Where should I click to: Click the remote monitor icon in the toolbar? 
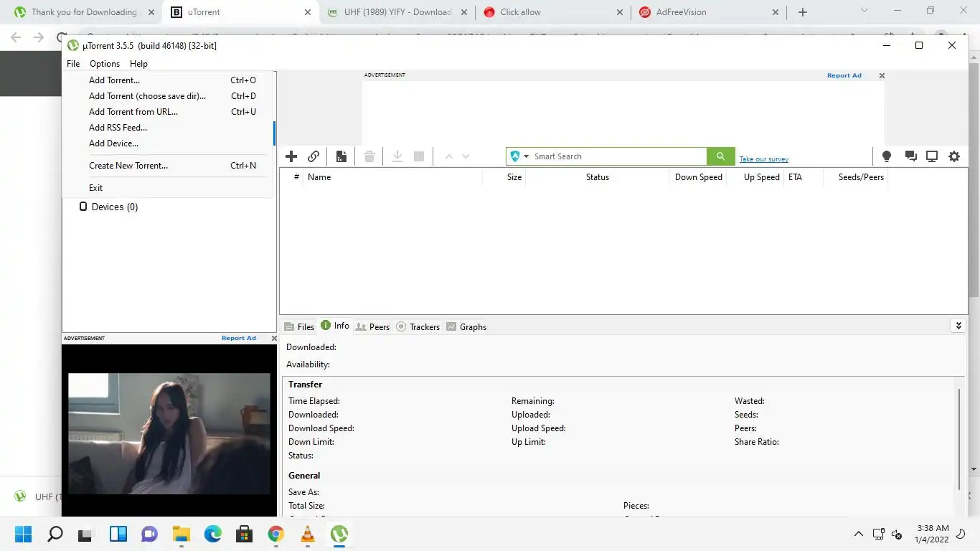tap(932, 156)
